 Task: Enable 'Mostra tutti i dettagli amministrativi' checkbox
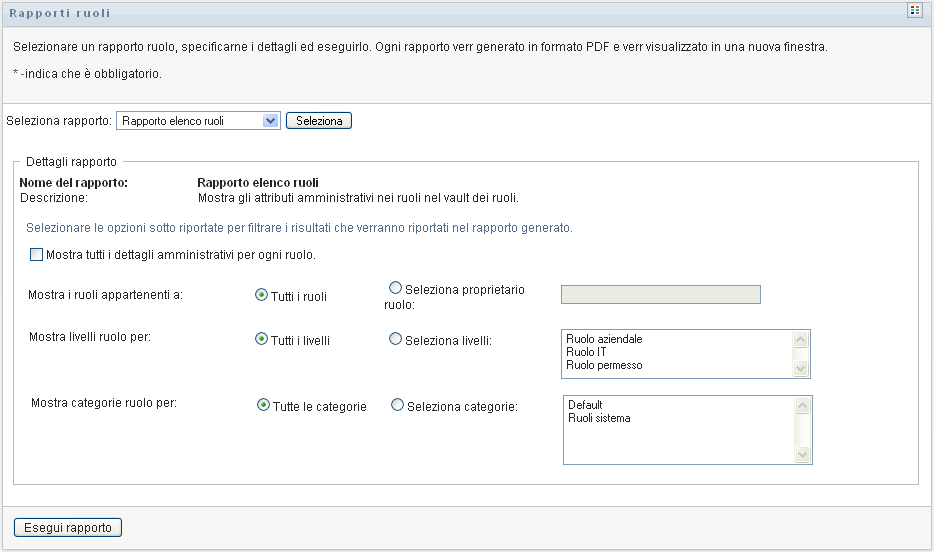tap(37, 255)
